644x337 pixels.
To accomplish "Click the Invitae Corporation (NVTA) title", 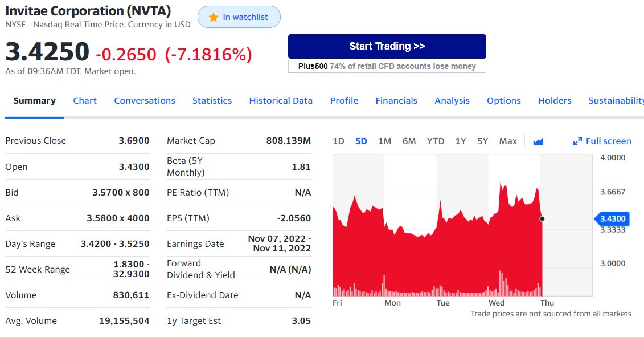I will point(88,11).
